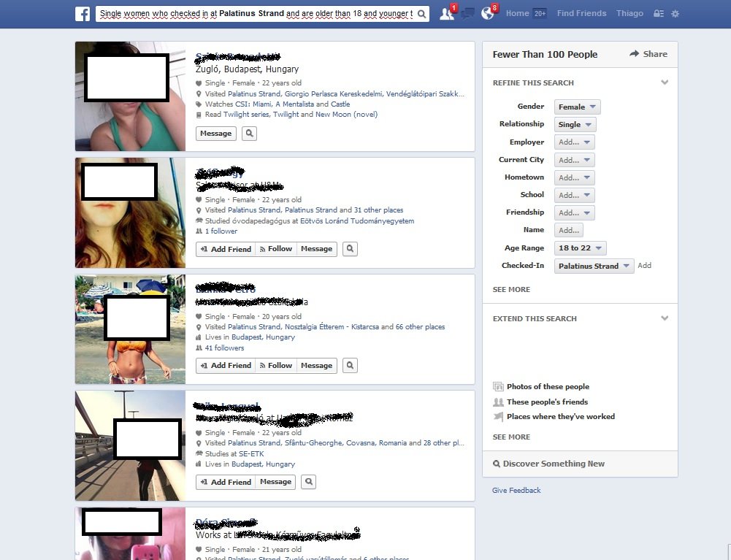Open the account settings gear icon
Screen dimensions: 731x560
coord(675,14)
